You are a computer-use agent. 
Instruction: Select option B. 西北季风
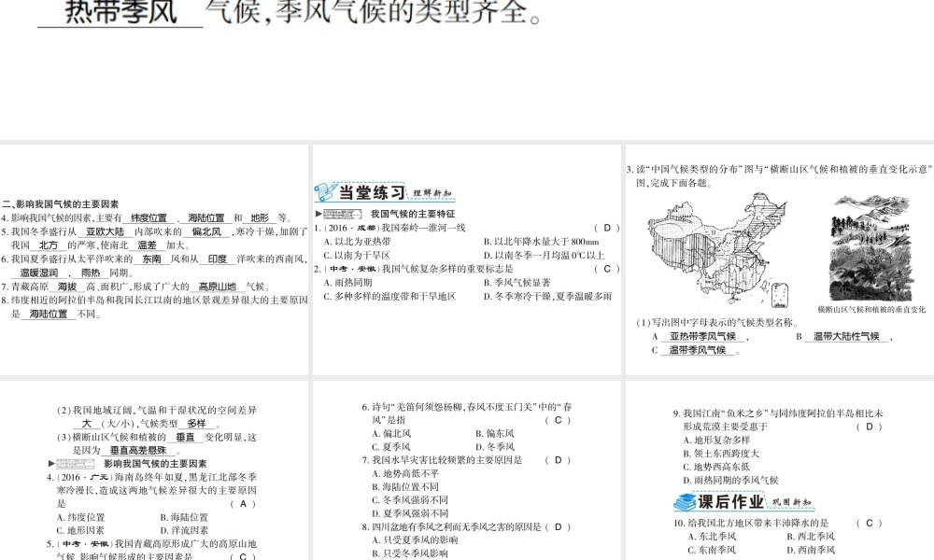[x=811, y=536]
